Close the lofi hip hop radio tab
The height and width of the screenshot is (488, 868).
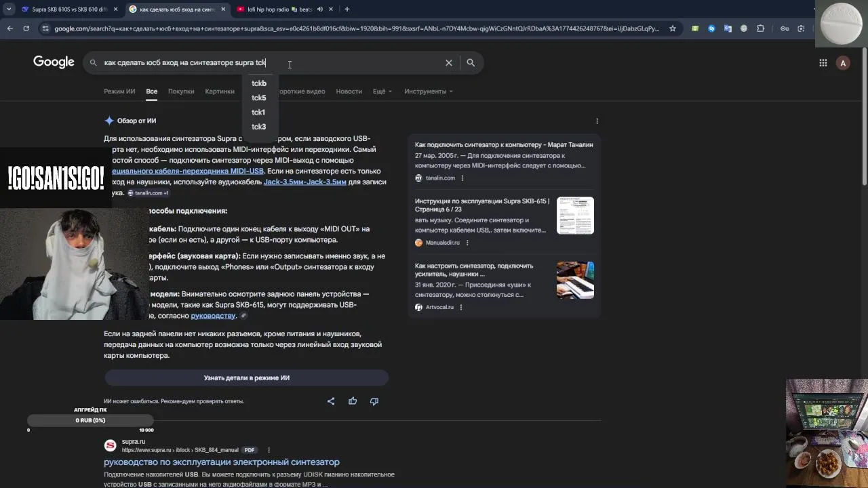click(x=332, y=9)
